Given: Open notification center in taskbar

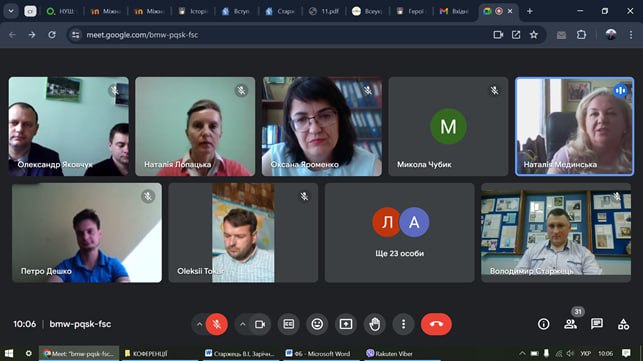Looking at the screenshot, I should [626, 353].
